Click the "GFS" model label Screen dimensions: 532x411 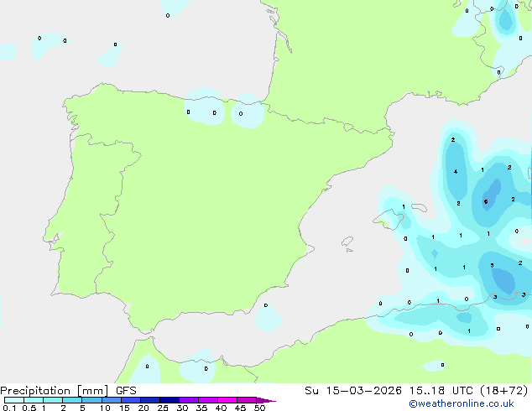click(126, 391)
